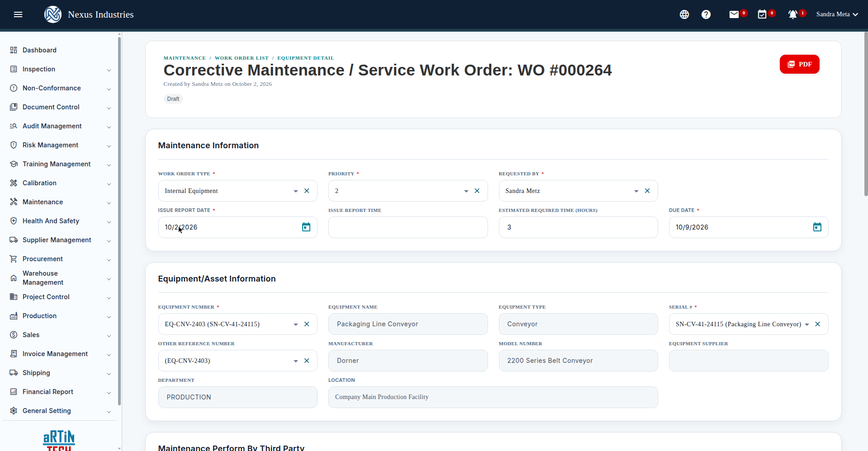Click the Calibration sidebar icon
The width and height of the screenshot is (868, 451).
(14, 183)
